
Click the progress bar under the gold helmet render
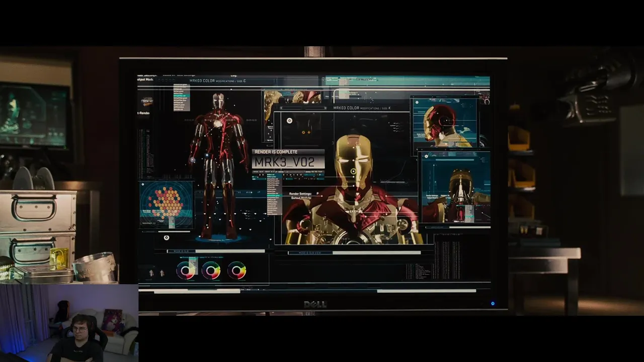354,253
